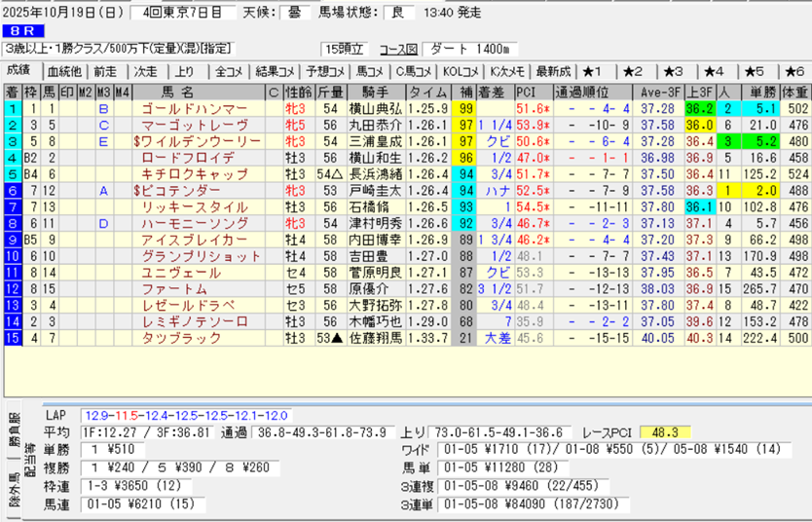Switch to the 血統他 tab
This screenshot has height=522, width=812.
tap(64, 71)
